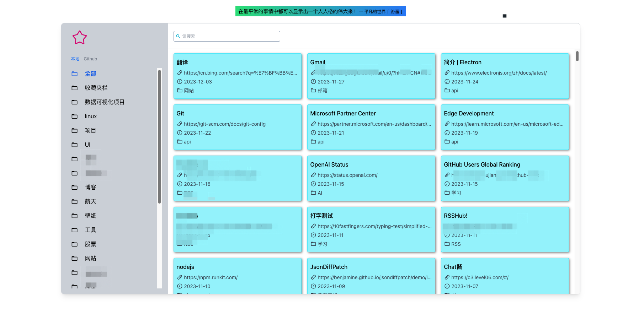Click the Edge Development card title
Screen dimensions: 644x314
[x=469, y=113]
